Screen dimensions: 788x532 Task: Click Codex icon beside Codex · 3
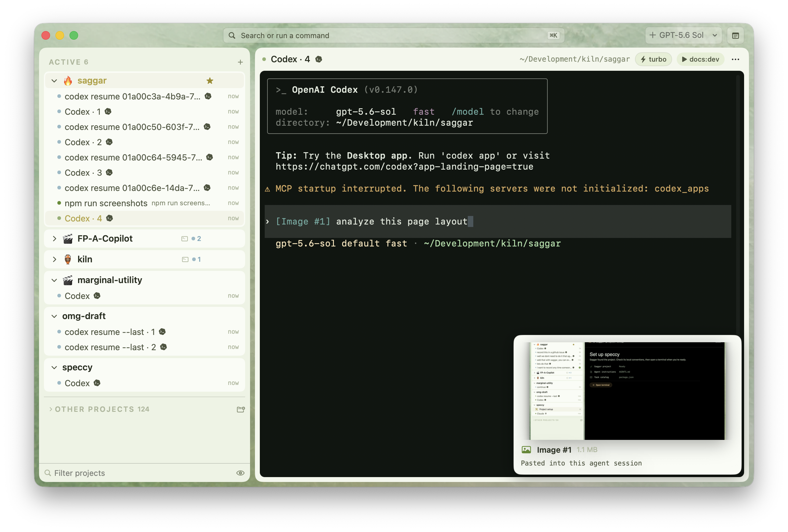click(x=109, y=172)
